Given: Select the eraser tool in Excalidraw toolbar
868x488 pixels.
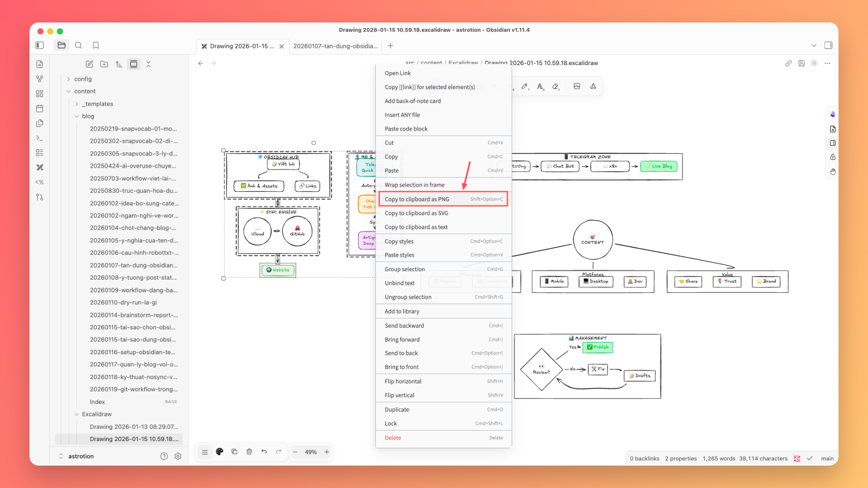Looking at the screenshot, I should pyautogui.click(x=556, y=86).
